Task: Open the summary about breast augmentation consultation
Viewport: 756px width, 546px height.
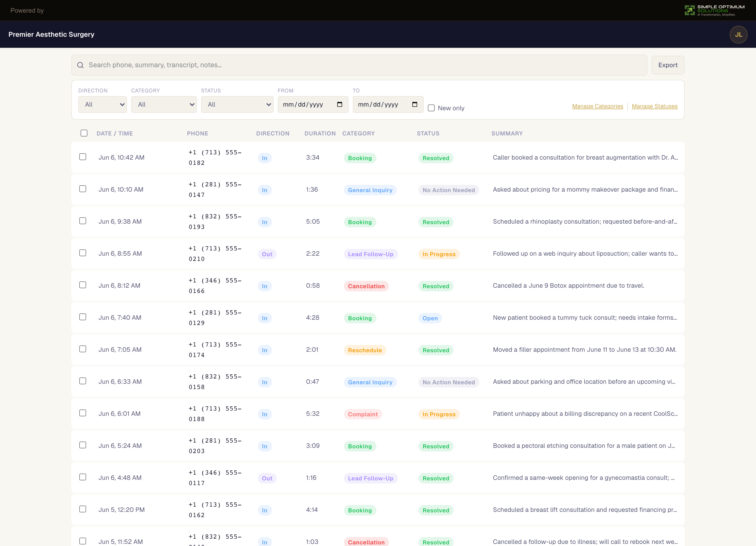Action: tap(585, 157)
